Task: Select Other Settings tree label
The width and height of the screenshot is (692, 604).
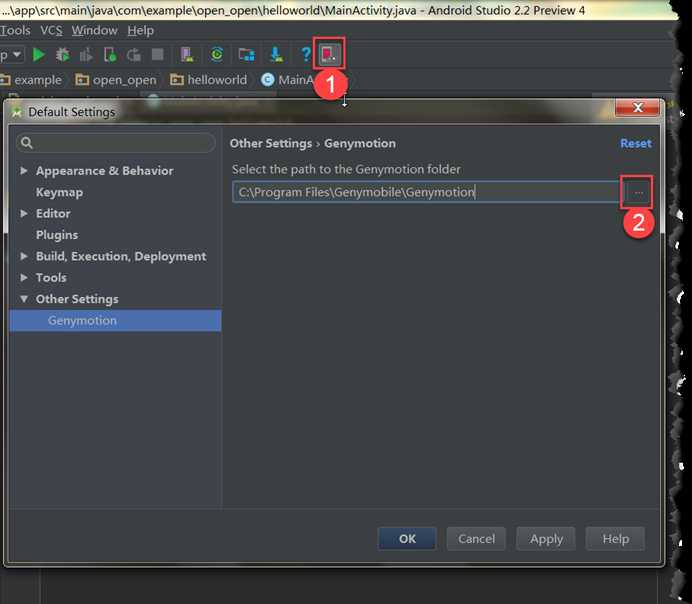Action: point(77,299)
